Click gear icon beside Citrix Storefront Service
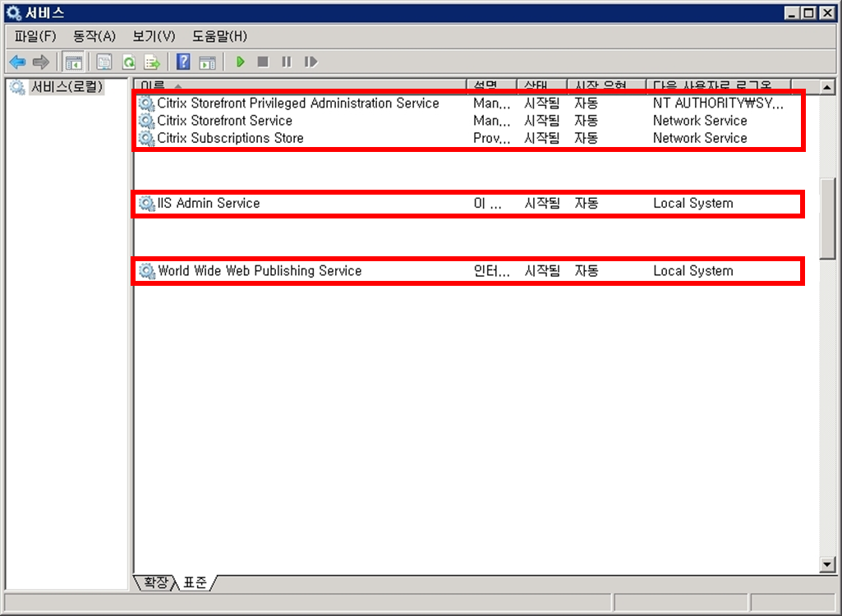 tap(146, 121)
